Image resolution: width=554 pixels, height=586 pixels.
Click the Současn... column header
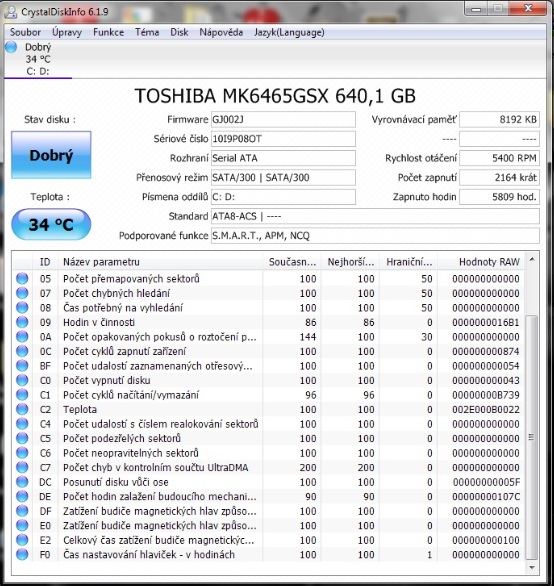coord(292,262)
